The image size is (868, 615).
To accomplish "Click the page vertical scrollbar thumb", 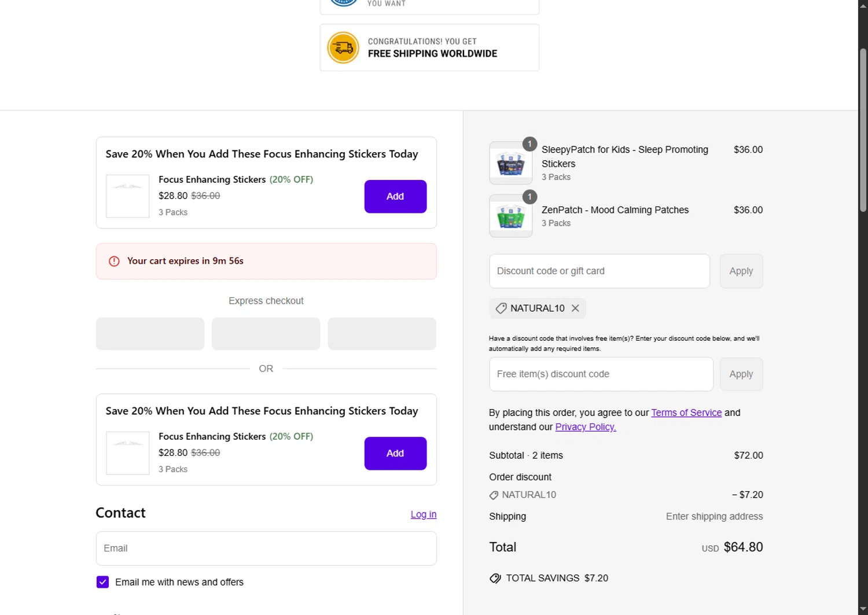I will [863, 130].
